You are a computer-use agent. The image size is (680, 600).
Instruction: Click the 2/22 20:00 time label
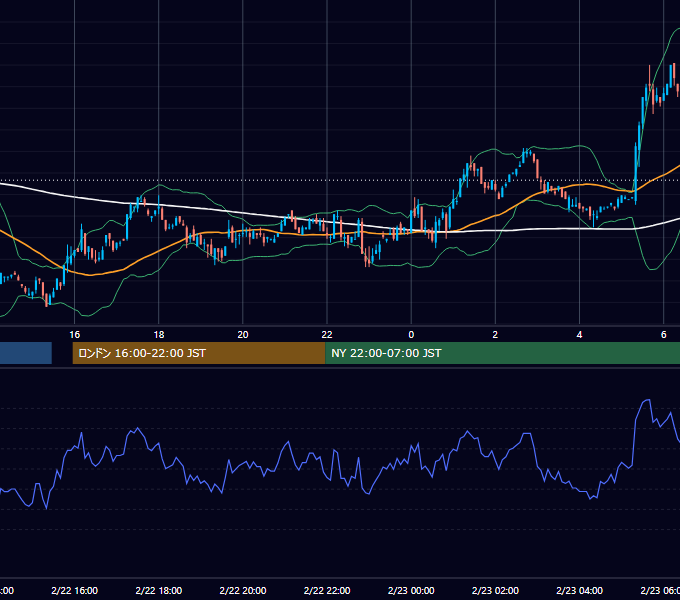(243, 590)
